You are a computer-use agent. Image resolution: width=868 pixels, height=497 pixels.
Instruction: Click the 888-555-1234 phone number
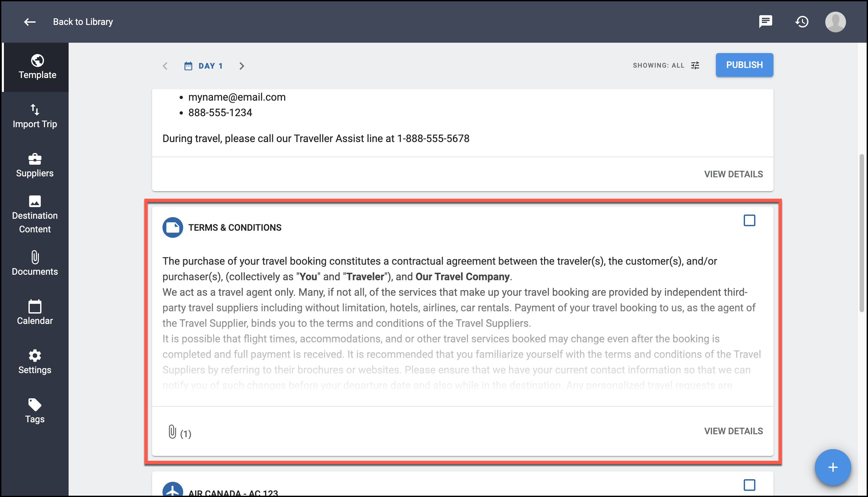click(220, 113)
